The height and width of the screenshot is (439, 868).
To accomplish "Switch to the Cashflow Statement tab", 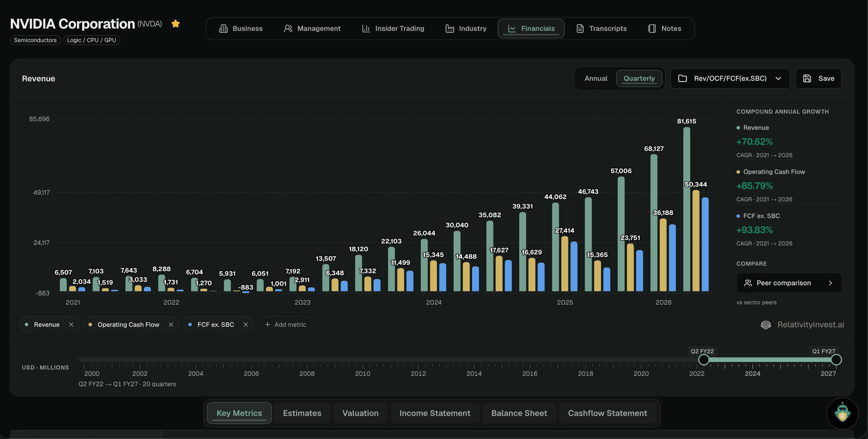I will tap(608, 413).
